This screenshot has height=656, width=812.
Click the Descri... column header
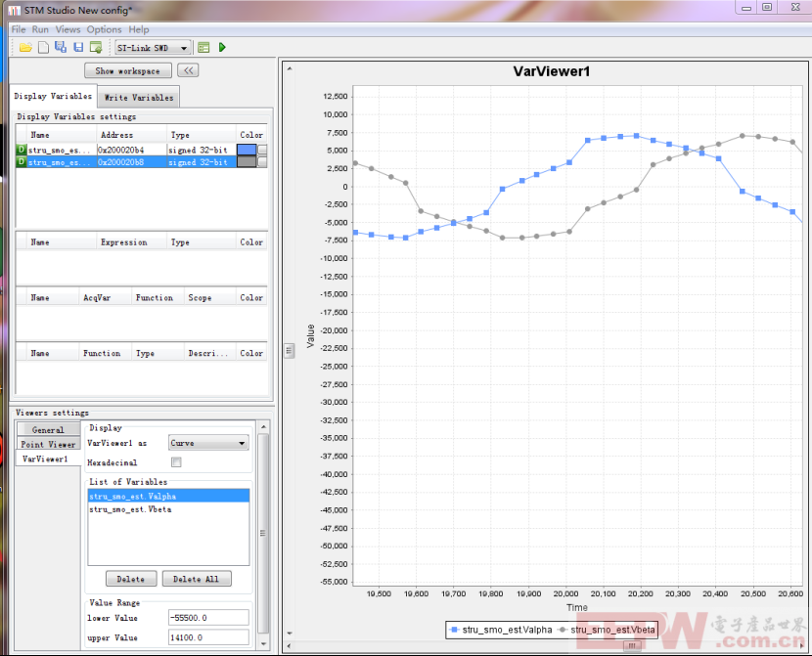(x=209, y=353)
